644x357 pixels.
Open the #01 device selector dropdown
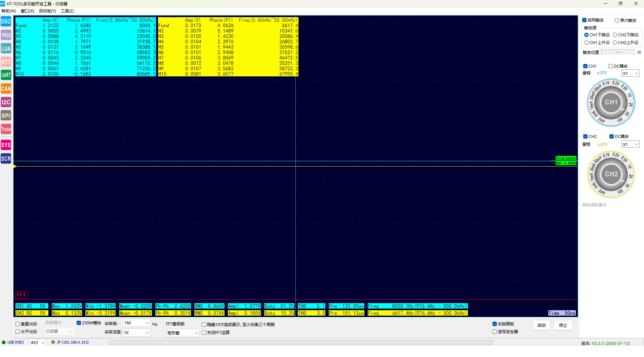38,343
